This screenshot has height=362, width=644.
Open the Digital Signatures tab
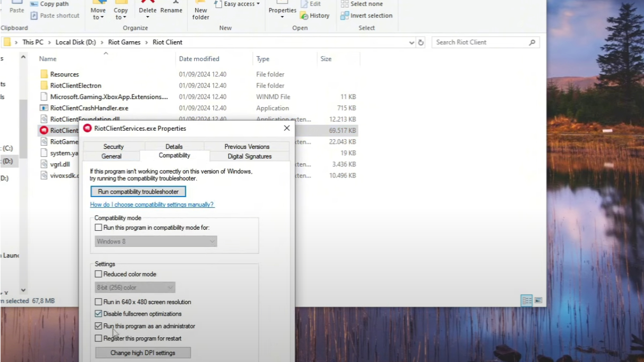[250, 156]
